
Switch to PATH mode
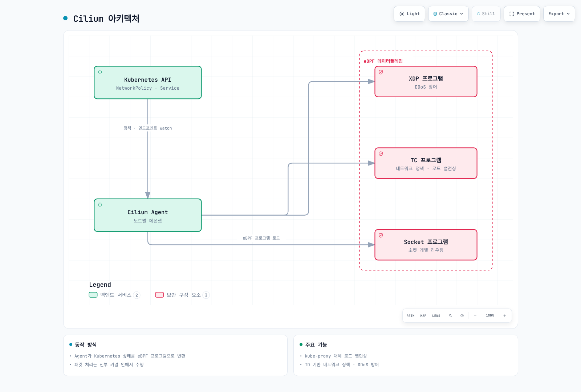[410, 316]
